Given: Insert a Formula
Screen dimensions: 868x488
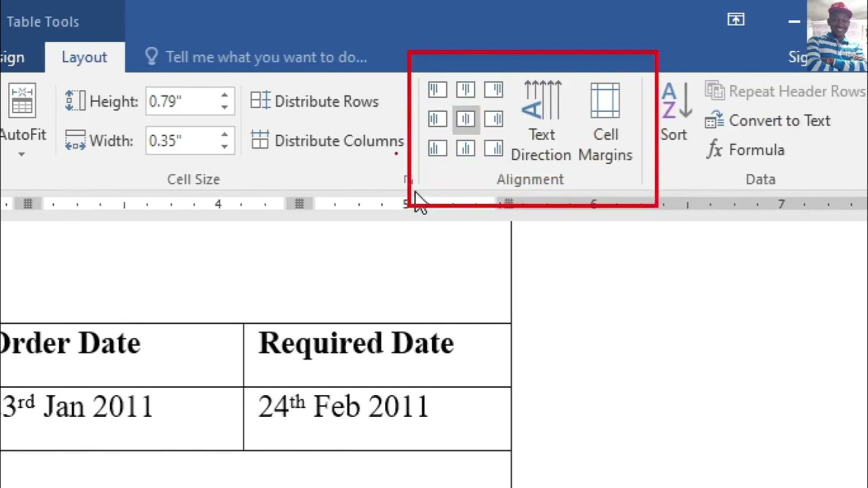Looking at the screenshot, I should coord(745,150).
